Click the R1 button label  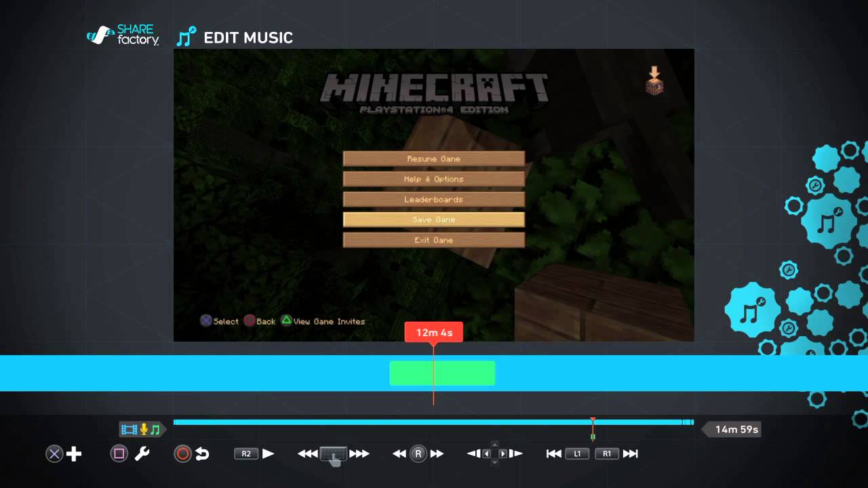point(607,454)
